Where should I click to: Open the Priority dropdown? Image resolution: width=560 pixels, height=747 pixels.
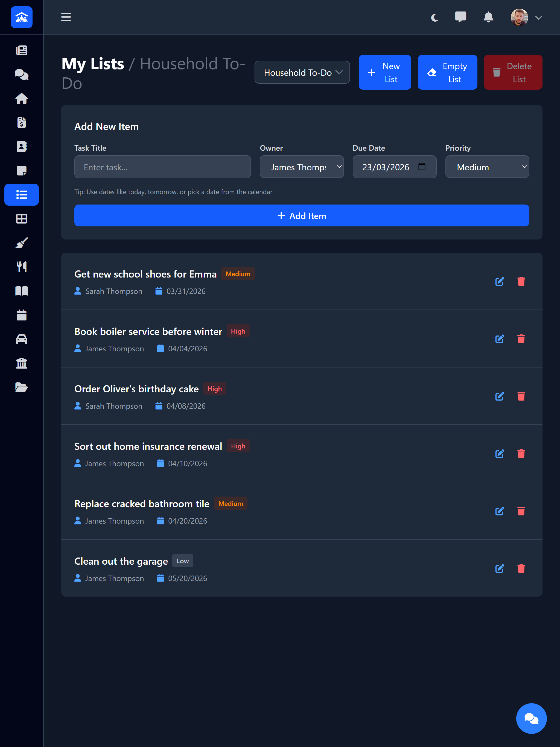tap(487, 167)
